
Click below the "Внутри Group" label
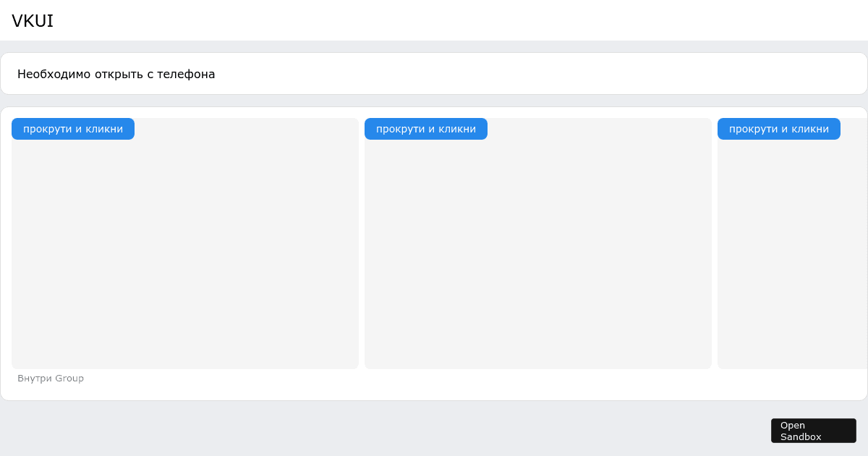tap(51, 391)
